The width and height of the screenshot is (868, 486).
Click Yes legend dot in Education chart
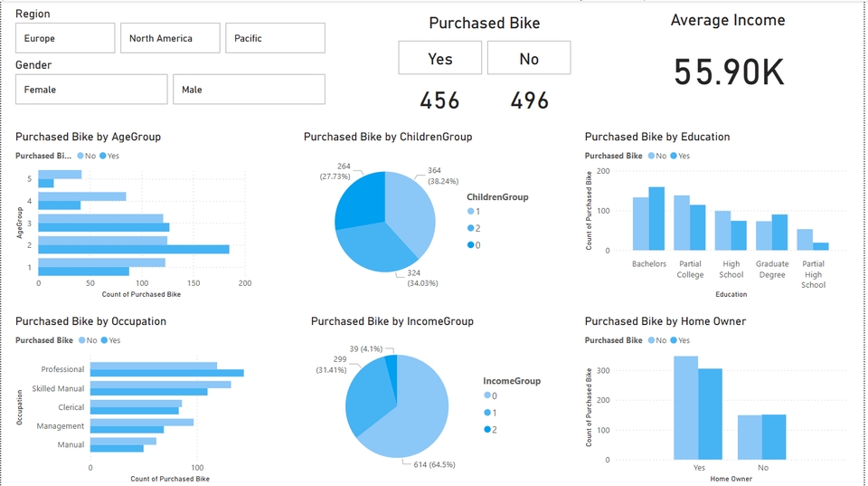pos(673,157)
